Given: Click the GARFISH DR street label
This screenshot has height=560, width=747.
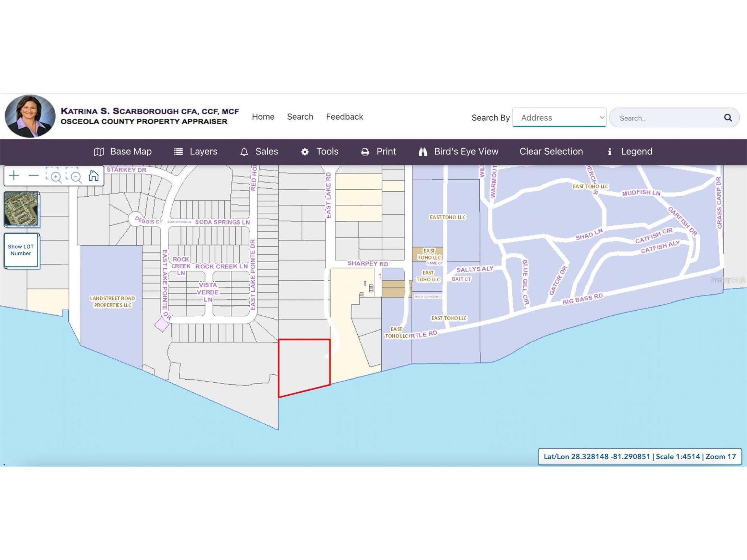Looking at the screenshot, I should (x=682, y=221).
